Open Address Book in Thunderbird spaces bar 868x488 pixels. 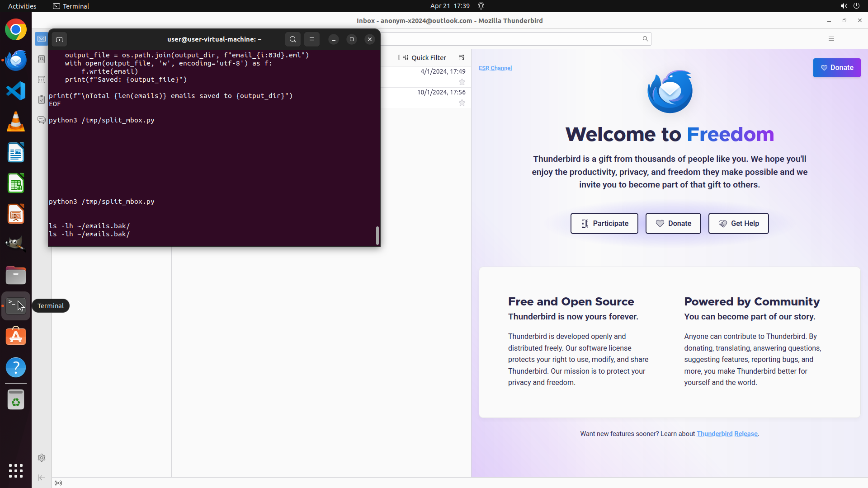point(42,59)
